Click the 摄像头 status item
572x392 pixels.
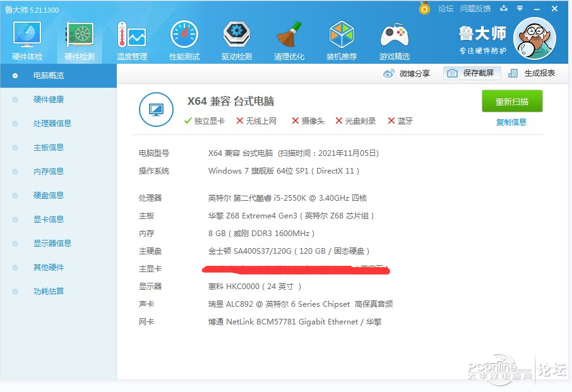308,121
